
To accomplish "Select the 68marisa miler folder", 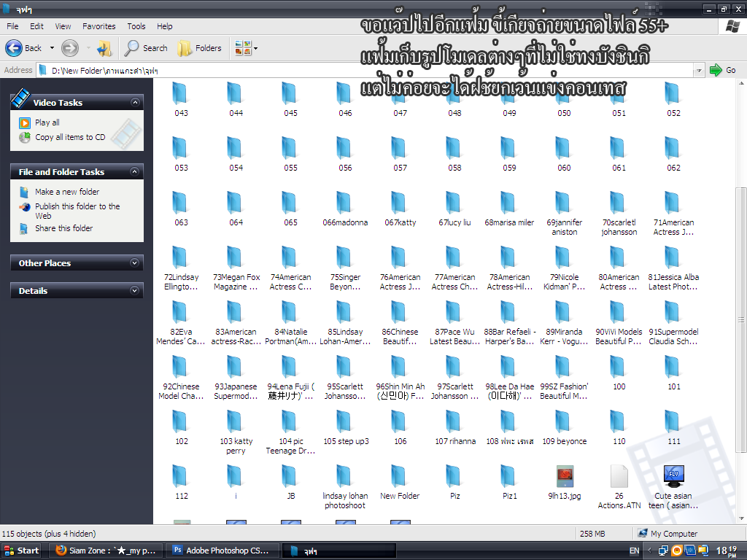I will [x=509, y=209].
